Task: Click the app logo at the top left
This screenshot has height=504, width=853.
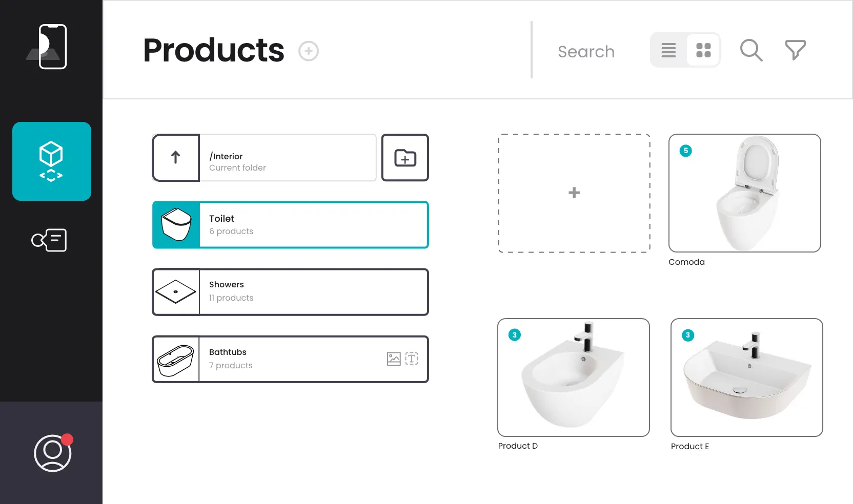Action: 49,46
